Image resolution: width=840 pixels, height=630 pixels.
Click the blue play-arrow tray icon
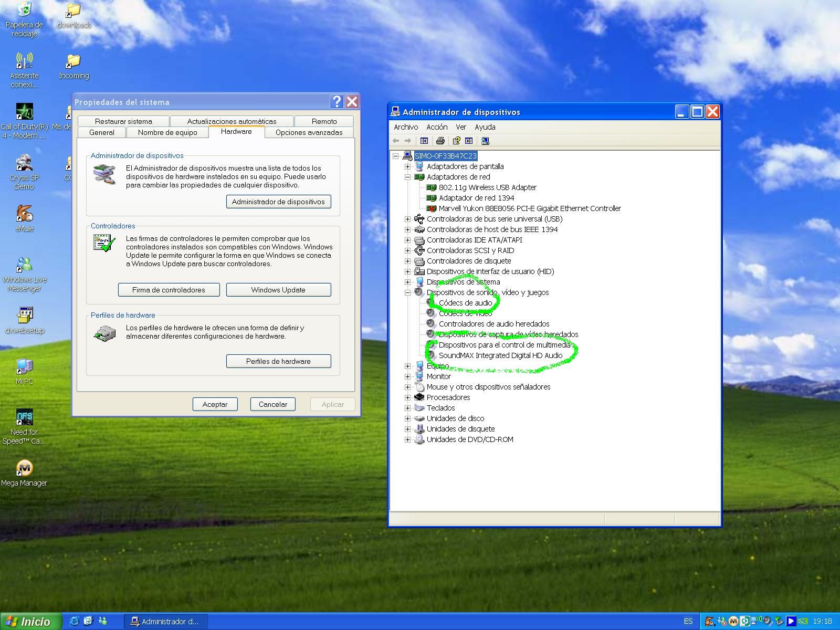(791, 622)
